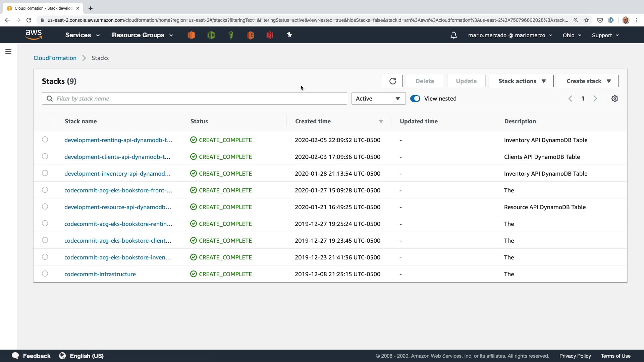Select the codecommit-infrastructure stack radio button
This screenshot has height=362, width=644.
(x=45, y=274)
